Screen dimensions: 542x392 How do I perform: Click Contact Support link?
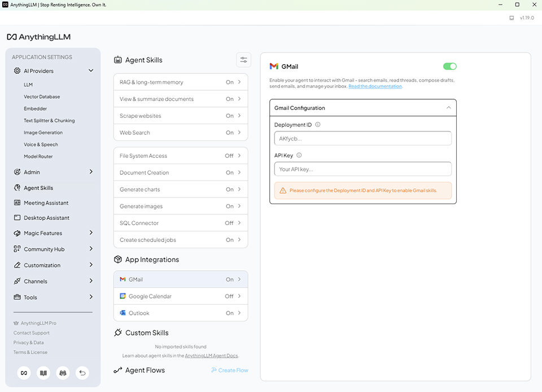click(32, 333)
